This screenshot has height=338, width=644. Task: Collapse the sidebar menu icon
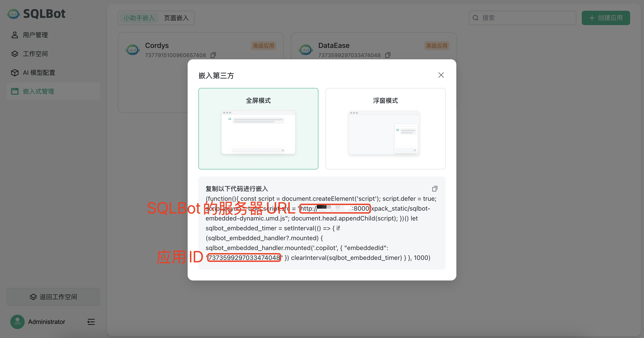coord(91,322)
